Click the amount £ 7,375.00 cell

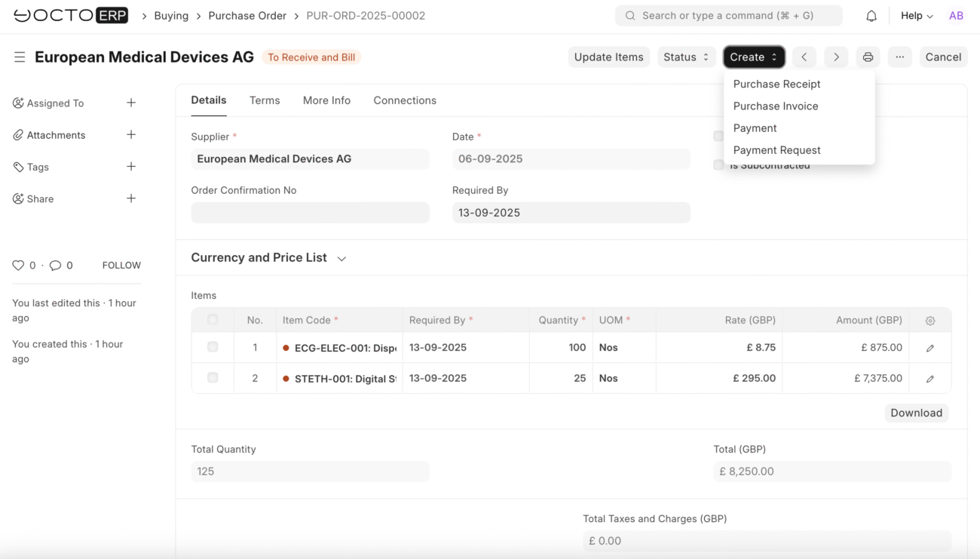tap(846, 379)
